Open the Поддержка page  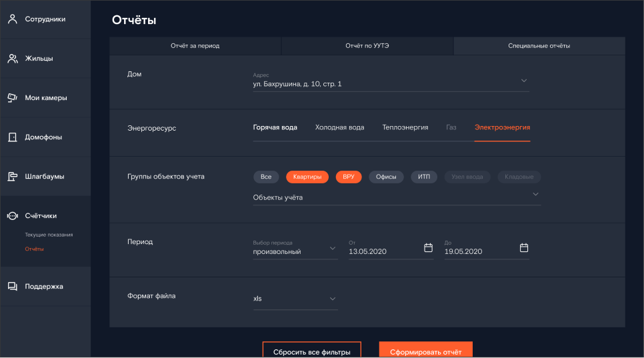[45, 287]
